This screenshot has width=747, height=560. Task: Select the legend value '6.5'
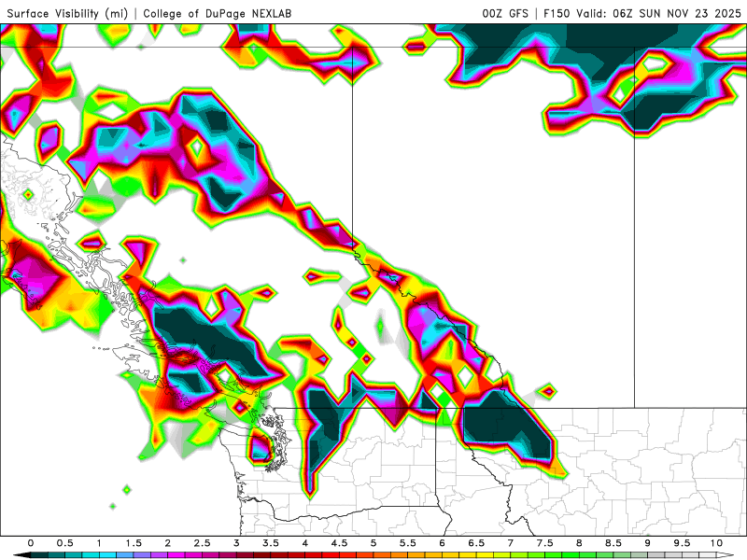point(476,543)
